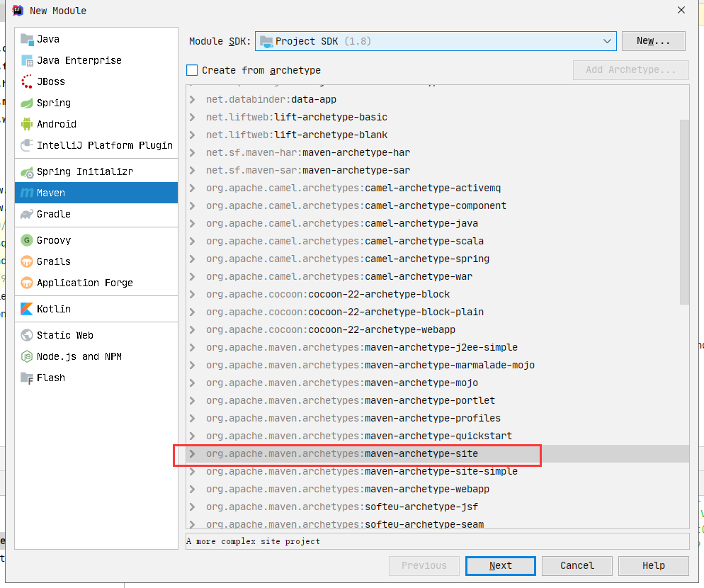
Task: Click the Node.js and NPM icon
Action: point(27,356)
